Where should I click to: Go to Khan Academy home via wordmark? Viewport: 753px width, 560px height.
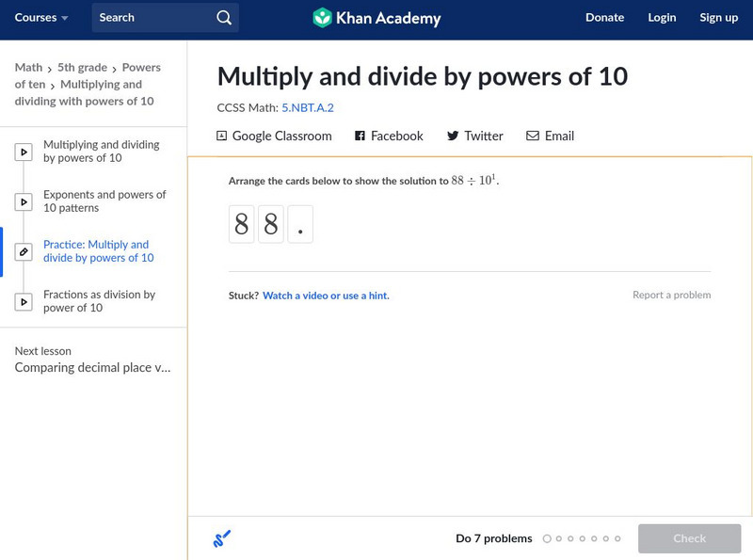point(388,18)
